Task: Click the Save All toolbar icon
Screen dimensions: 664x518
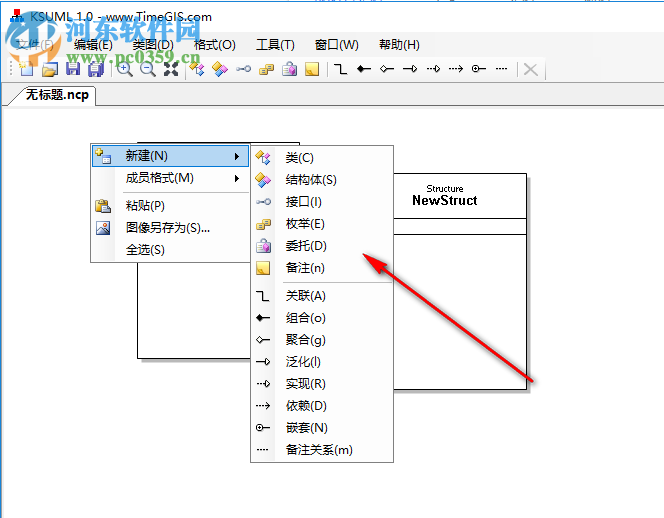Action: pyautogui.click(x=96, y=69)
